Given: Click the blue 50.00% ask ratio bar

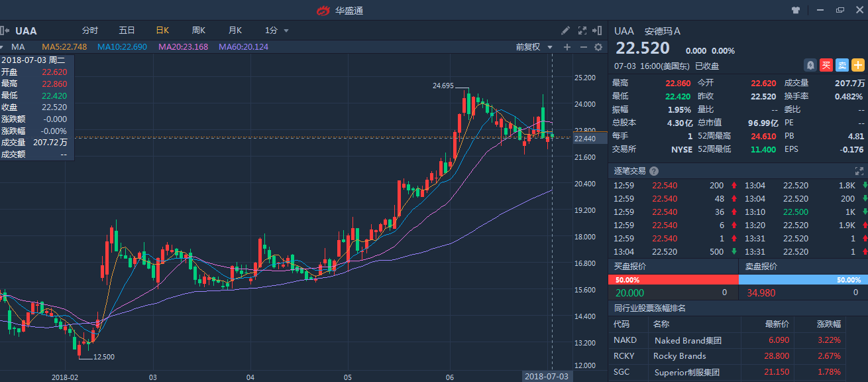Looking at the screenshot, I should pos(803,280).
